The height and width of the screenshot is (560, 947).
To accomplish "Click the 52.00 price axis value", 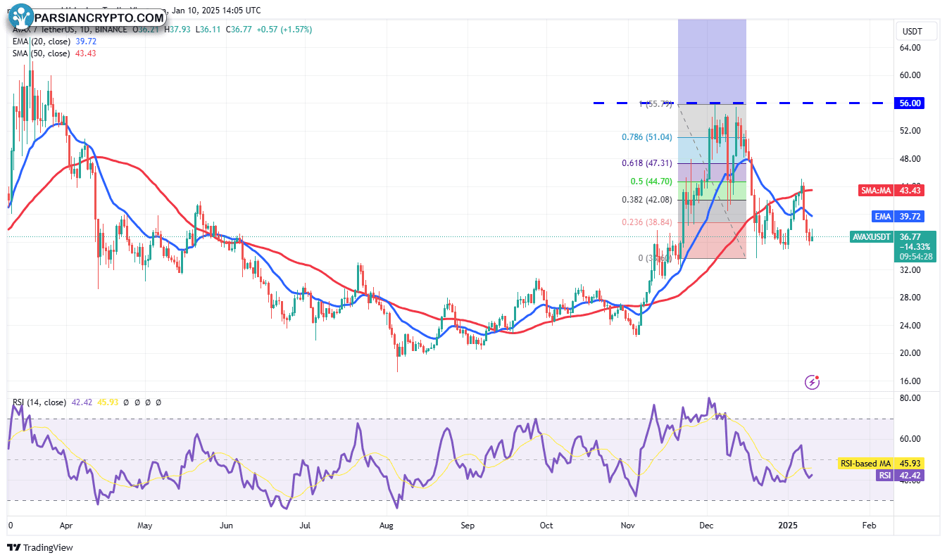I will click(911, 131).
